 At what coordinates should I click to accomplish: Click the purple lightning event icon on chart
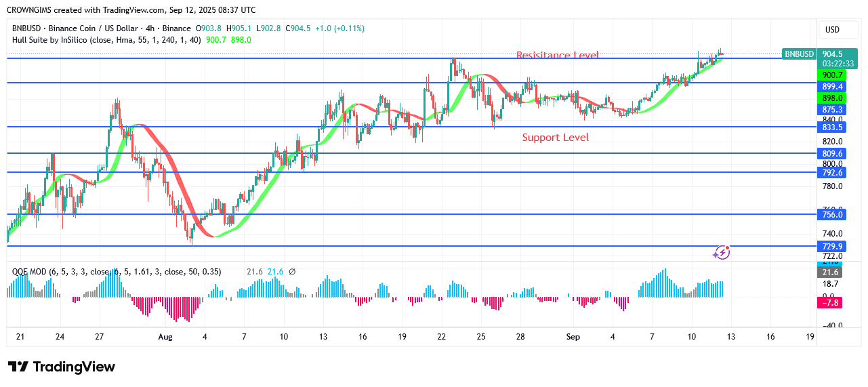(x=722, y=253)
